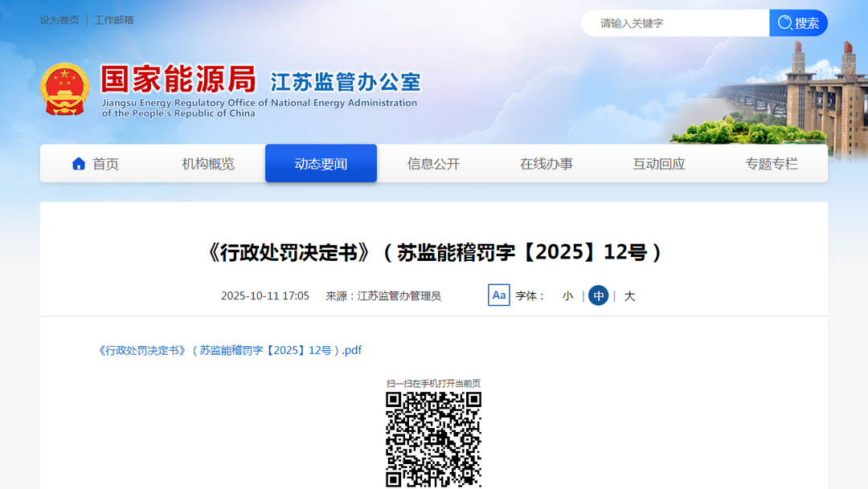The height and width of the screenshot is (489, 868).
Task: Select small font size 小
Action: [567, 296]
